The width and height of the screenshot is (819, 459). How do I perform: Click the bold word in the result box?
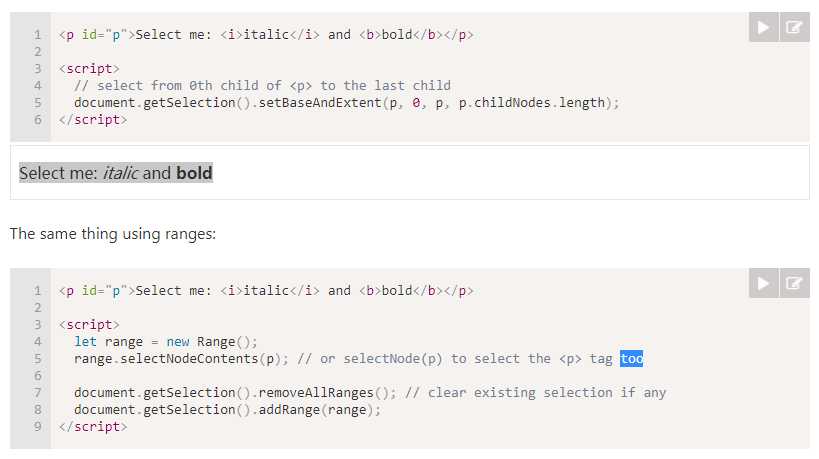[194, 173]
